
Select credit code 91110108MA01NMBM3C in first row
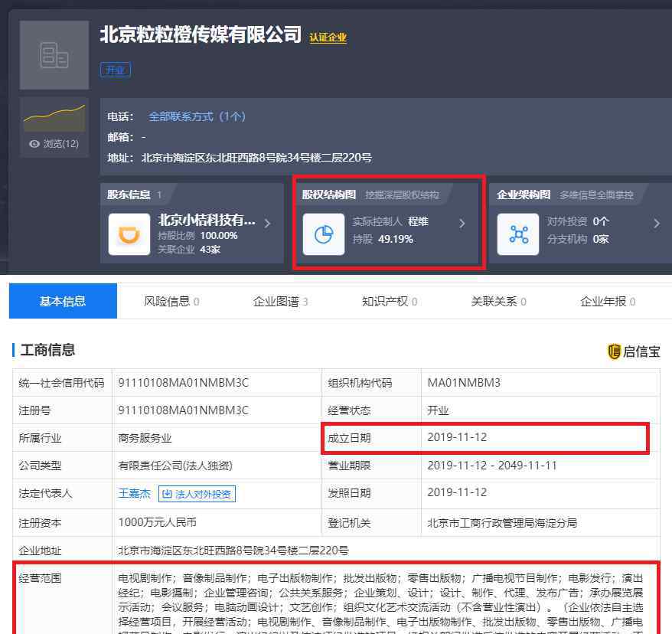point(184,382)
